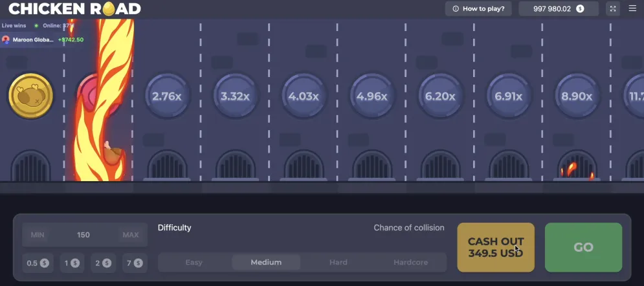The image size is (644, 286).
Task: Click the 8.90x multiplier manhole
Action: point(577,96)
